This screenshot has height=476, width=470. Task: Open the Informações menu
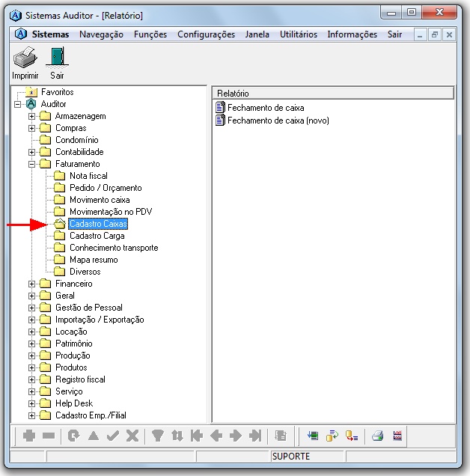[352, 34]
